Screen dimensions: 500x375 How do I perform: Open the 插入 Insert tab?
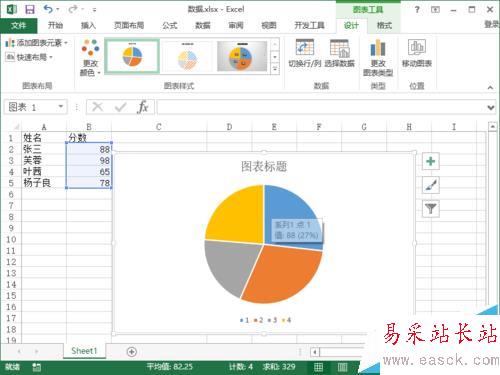[x=88, y=25]
